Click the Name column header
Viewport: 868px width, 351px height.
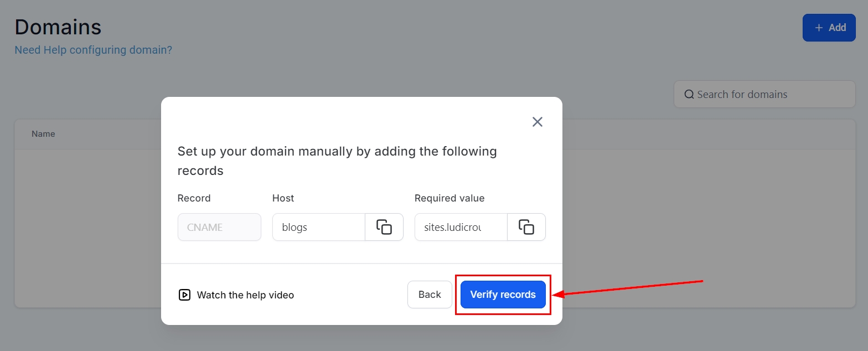pyautogui.click(x=43, y=134)
